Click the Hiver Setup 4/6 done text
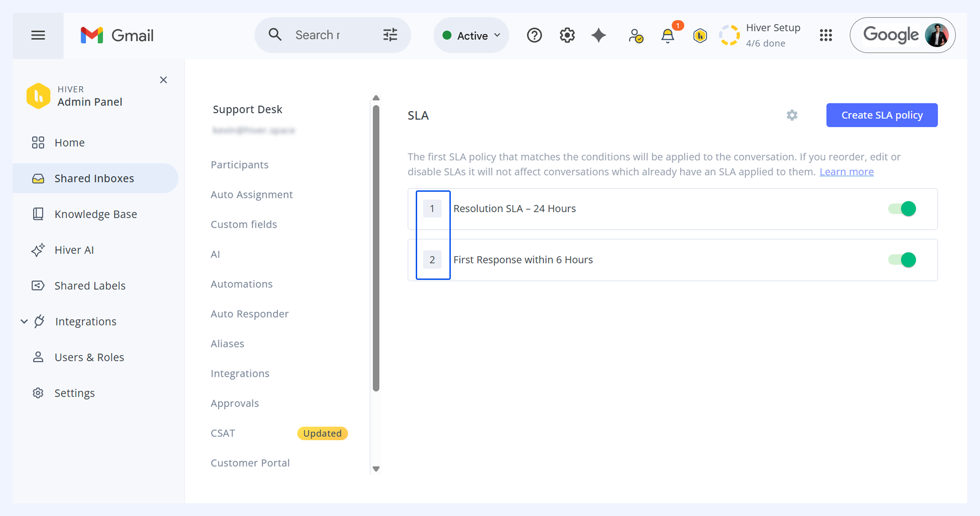 (773, 35)
